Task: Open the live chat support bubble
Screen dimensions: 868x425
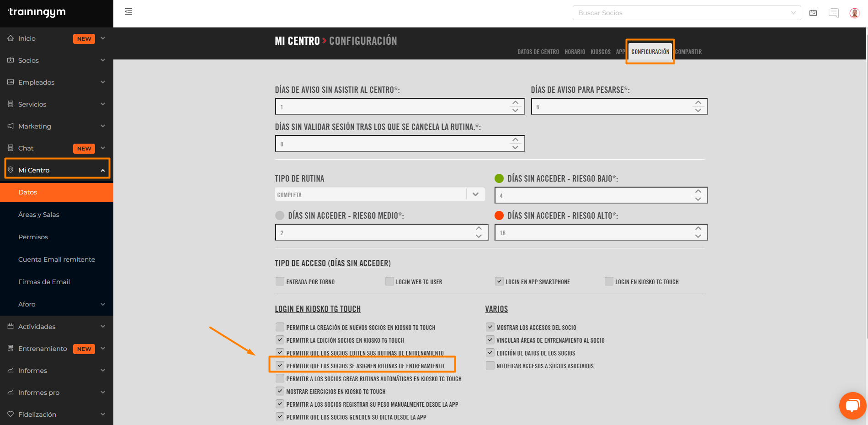Action: (853, 405)
